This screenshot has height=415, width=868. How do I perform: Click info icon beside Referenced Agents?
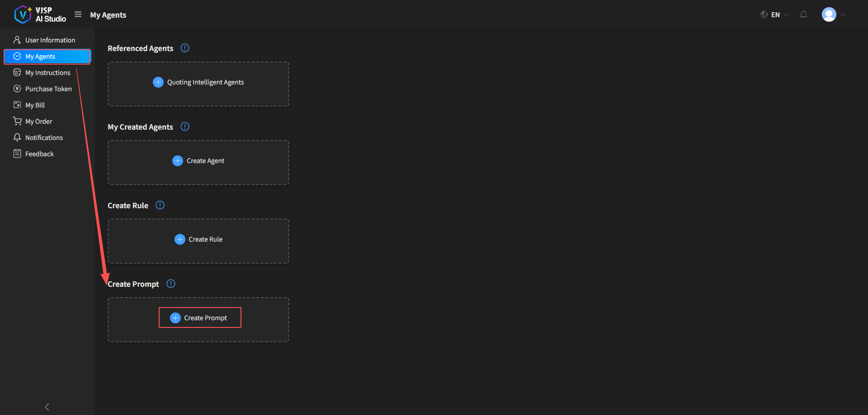(x=185, y=48)
